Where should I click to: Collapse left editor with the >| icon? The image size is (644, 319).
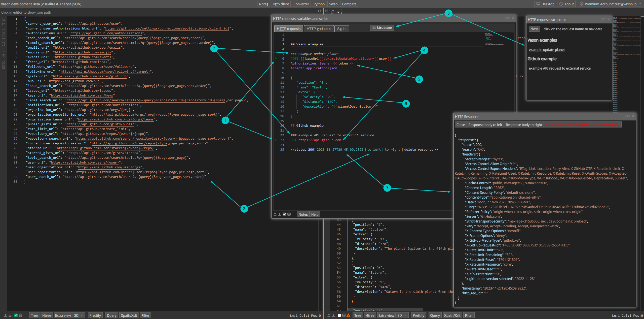pos(319,11)
